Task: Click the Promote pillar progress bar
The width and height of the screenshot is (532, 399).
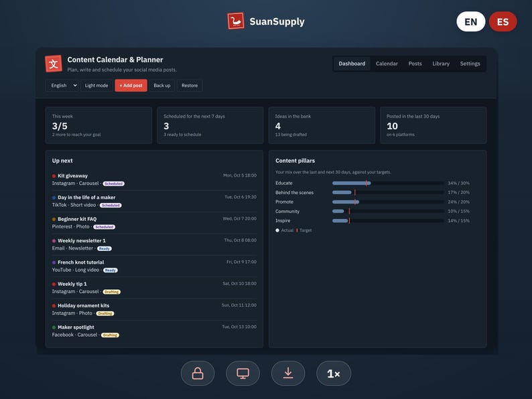Action: tap(388, 202)
